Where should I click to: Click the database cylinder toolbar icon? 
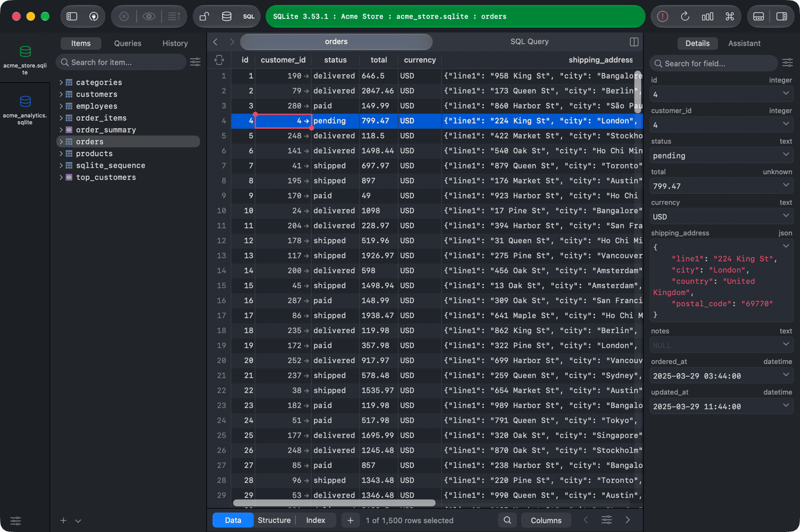click(x=226, y=16)
